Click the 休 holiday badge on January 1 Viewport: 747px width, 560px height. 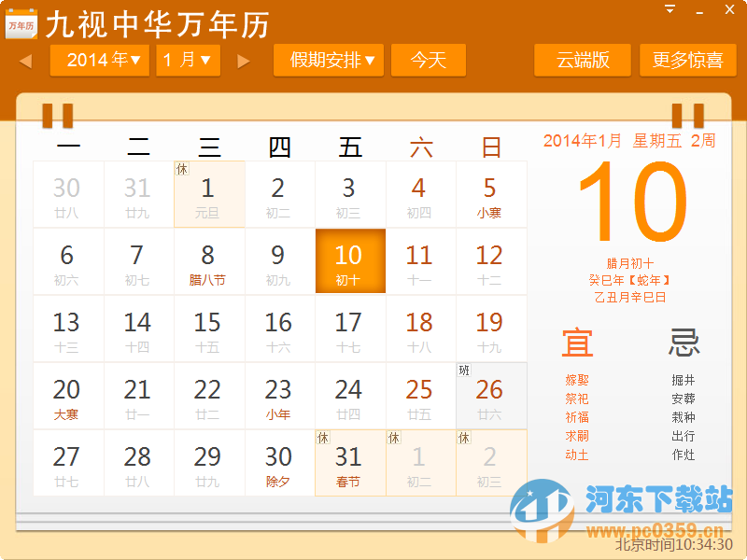click(x=182, y=169)
